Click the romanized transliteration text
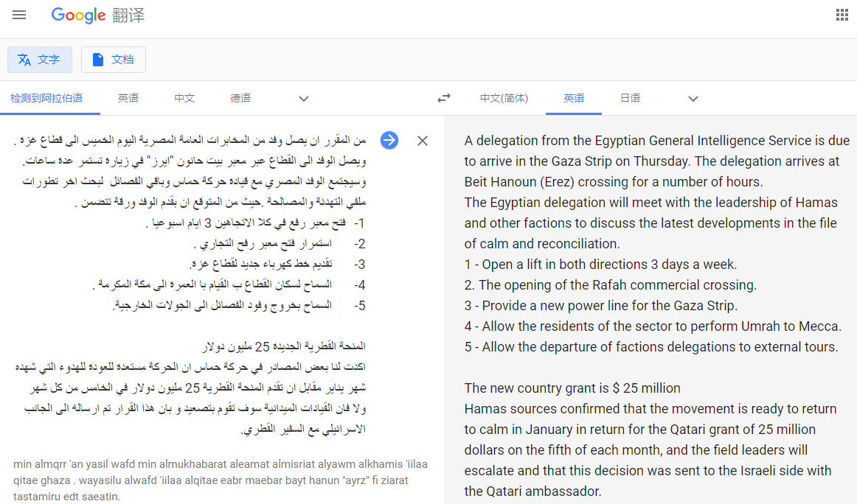857x504 pixels. 221,480
